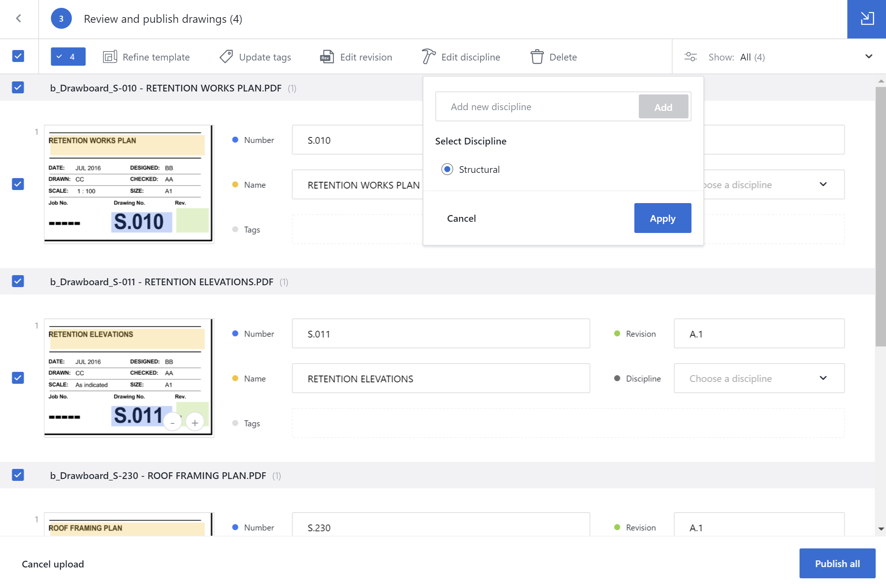Click the Update tags toolbar label
Image resolution: width=886 pixels, height=588 pixels.
click(265, 57)
